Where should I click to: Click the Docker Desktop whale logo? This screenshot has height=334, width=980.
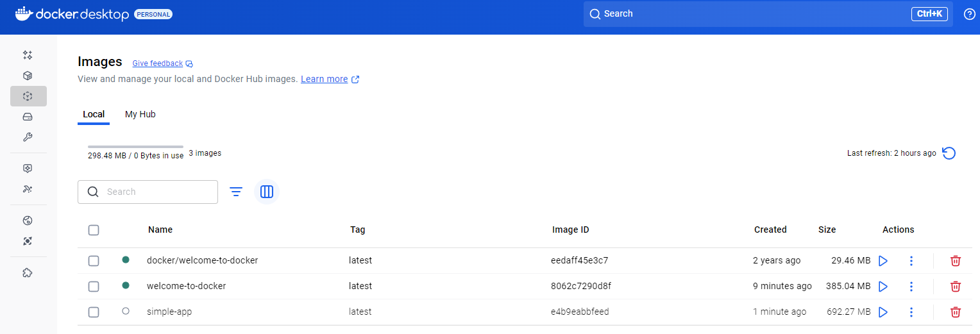(24, 14)
